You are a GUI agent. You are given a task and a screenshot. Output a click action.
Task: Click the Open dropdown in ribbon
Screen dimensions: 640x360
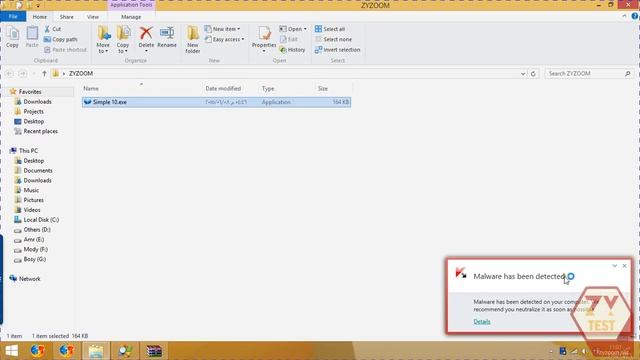293,29
